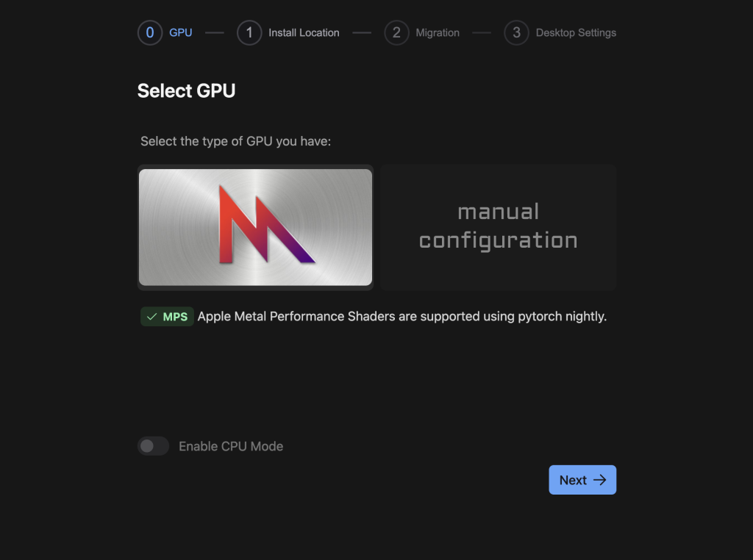Jump to the Migration step
Screen dimensions: 753x560
pyautogui.click(x=438, y=32)
